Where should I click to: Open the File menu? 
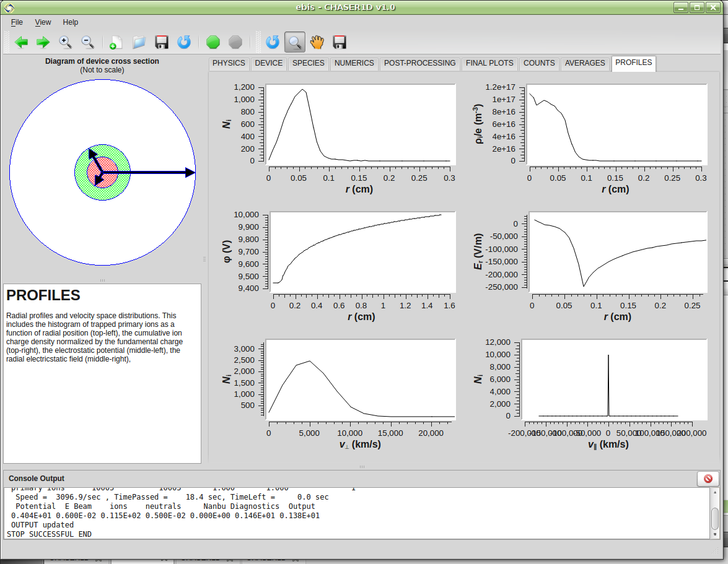pos(17,22)
